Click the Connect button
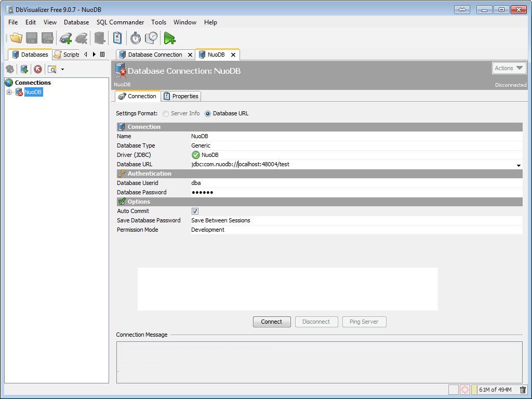 coord(272,322)
